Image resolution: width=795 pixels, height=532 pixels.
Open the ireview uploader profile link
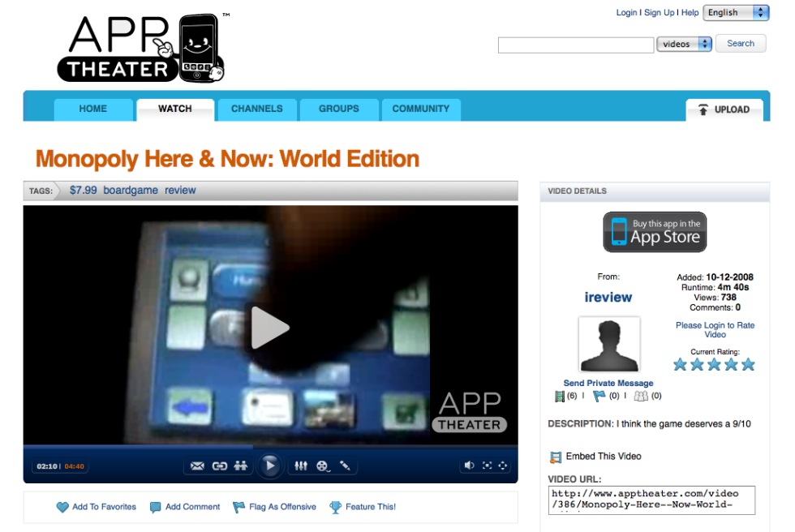click(608, 297)
